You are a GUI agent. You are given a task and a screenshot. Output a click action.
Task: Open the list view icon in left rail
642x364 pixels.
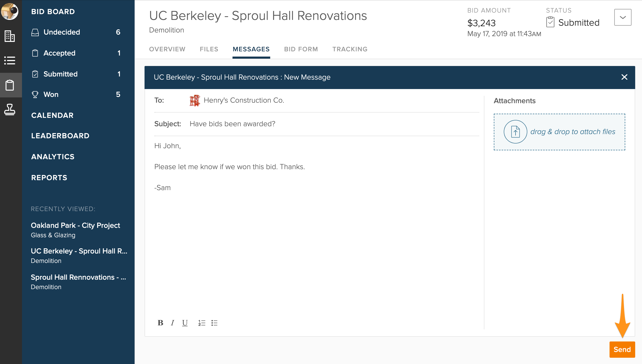point(10,60)
